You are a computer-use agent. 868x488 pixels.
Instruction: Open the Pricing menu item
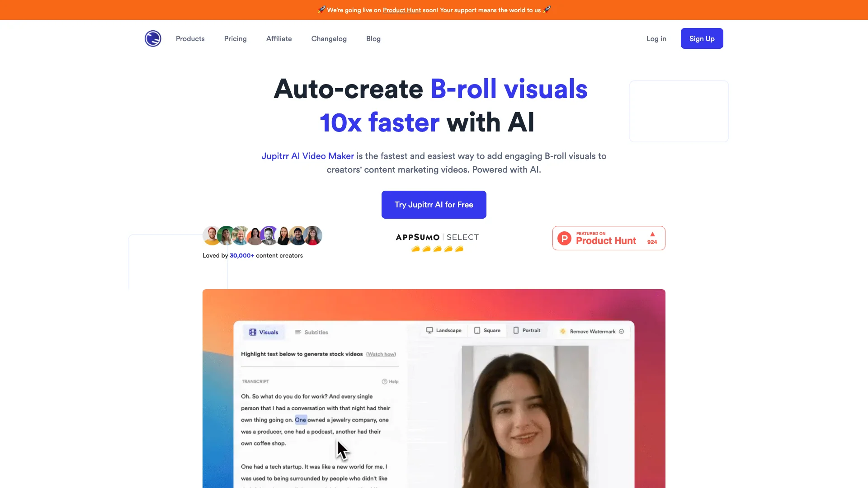(236, 38)
